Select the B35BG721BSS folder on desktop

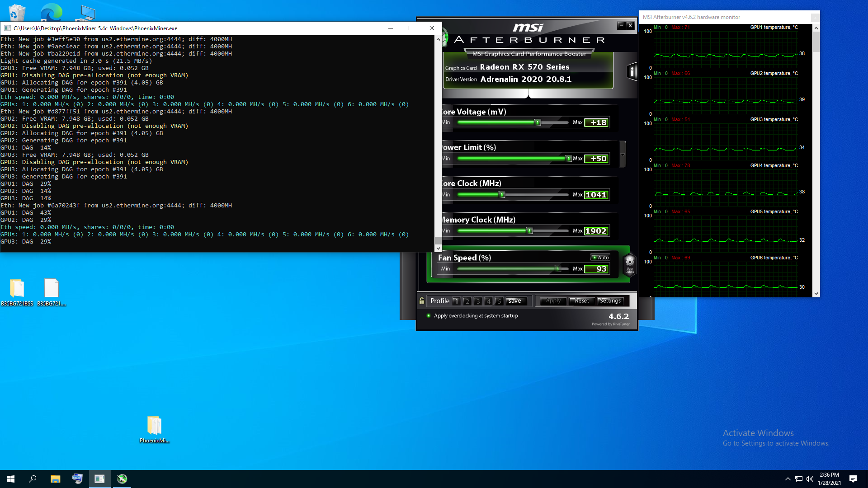coord(17,292)
